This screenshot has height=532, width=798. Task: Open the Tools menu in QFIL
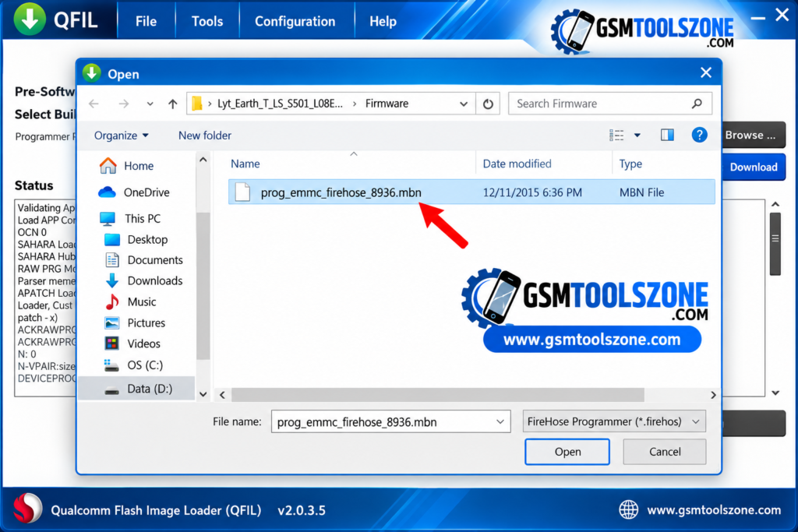[207, 21]
